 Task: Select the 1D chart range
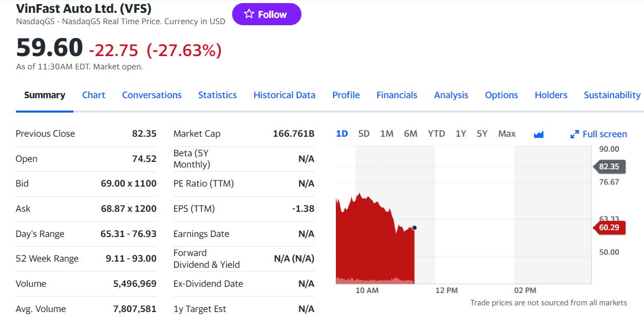click(x=342, y=134)
